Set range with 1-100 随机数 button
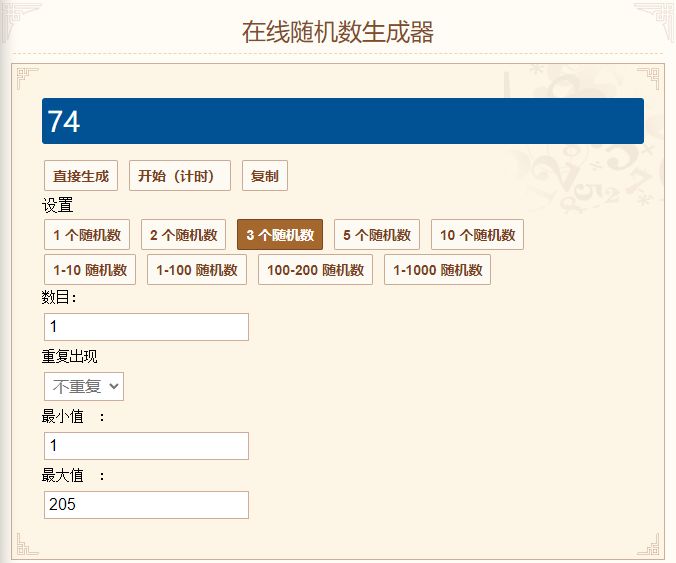Image resolution: width=676 pixels, height=563 pixels. 197,269
